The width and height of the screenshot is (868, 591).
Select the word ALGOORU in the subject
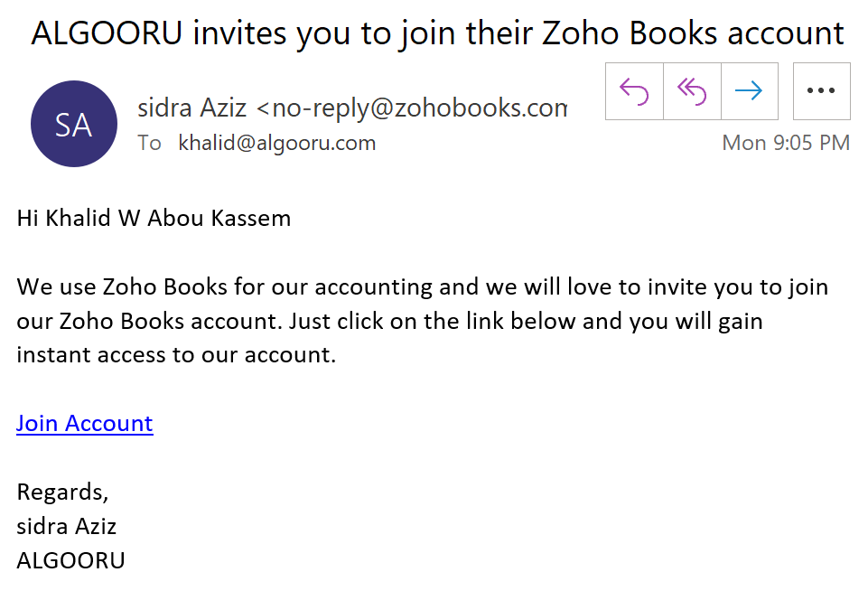pos(107,33)
